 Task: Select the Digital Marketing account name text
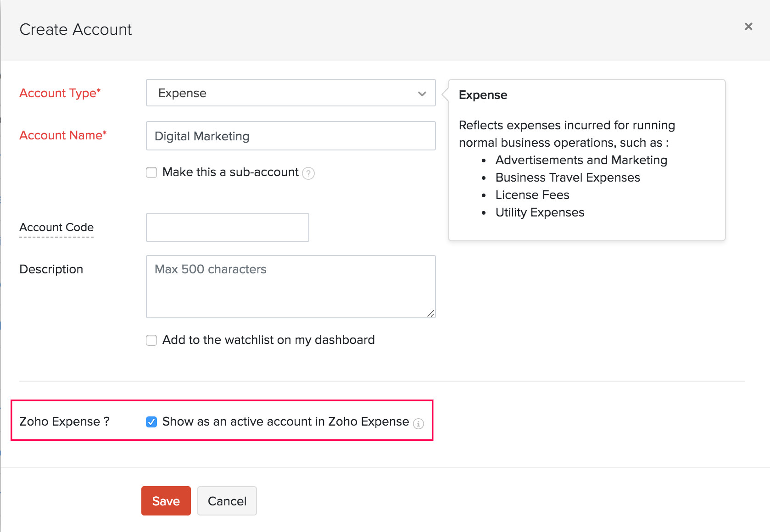201,136
